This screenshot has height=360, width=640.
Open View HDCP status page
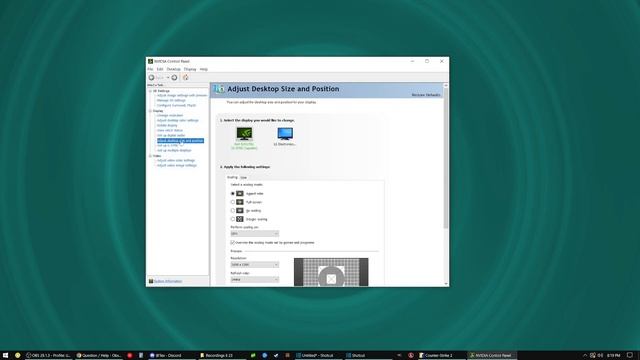pyautogui.click(x=170, y=130)
